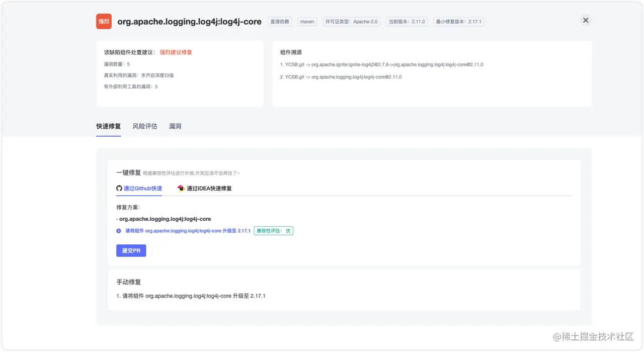Viewport: 644px width, 352px height.
Task: Click the 兼容性评估: 优 badge
Action: click(x=273, y=231)
